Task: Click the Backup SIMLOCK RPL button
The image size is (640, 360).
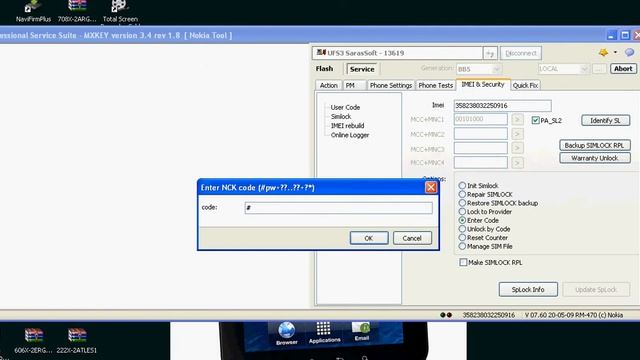Action: (x=594, y=145)
